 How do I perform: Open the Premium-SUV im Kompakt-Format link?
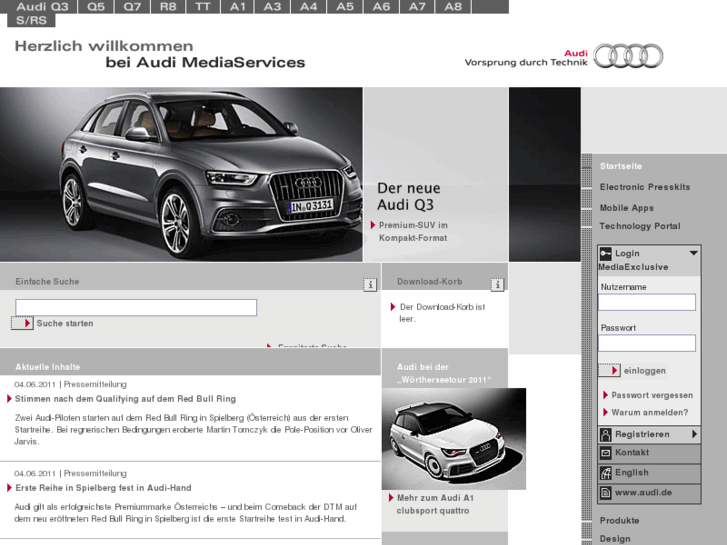click(413, 231)
